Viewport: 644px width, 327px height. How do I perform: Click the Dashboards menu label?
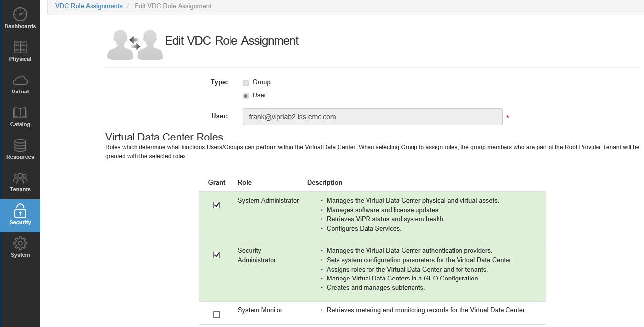pyautogui.click(x=20, y=26)
